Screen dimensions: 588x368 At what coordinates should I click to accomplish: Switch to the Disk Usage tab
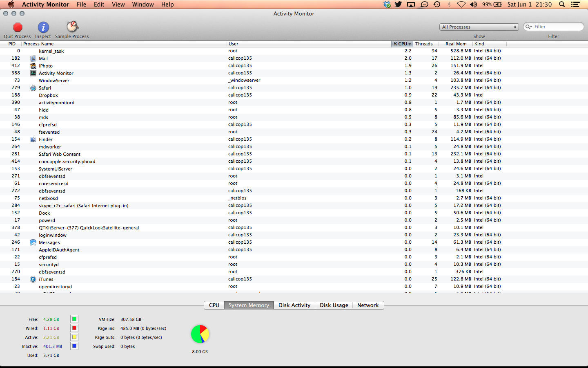coord(334,305)
